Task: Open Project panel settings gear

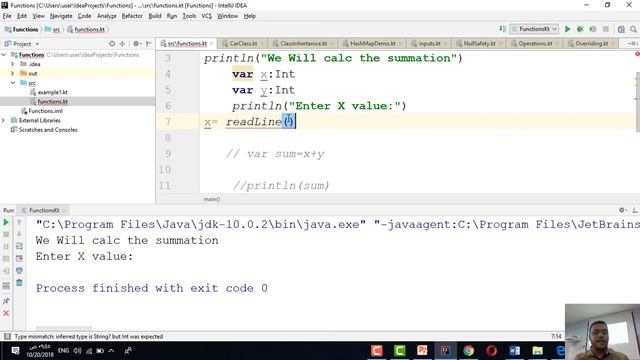Action: [x=136, y=43]
